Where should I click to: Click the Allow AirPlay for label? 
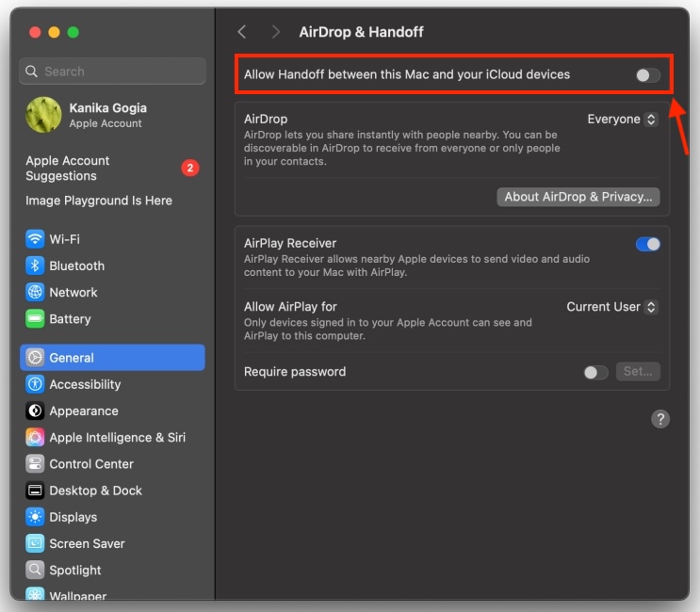(x=290, y=307)
